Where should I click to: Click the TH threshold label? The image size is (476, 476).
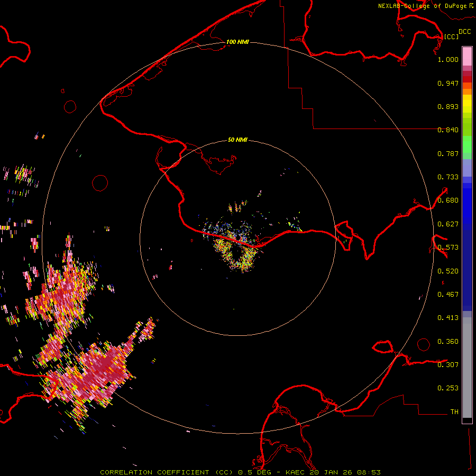click(454, 412)
